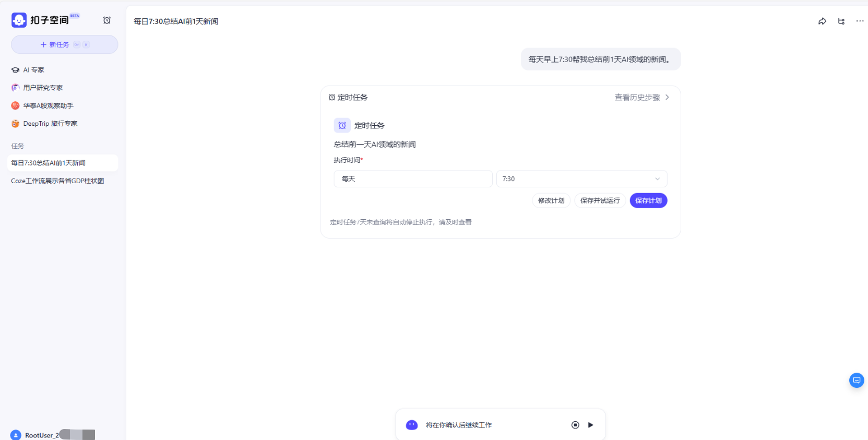
Task: Click the 修改计划 button
Action: coord(551,200)
